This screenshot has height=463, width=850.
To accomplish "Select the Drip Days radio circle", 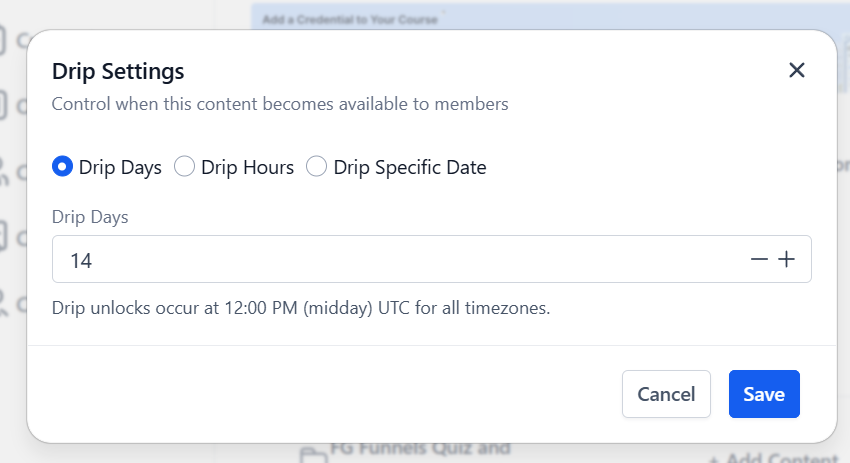I will pos(62,166).
